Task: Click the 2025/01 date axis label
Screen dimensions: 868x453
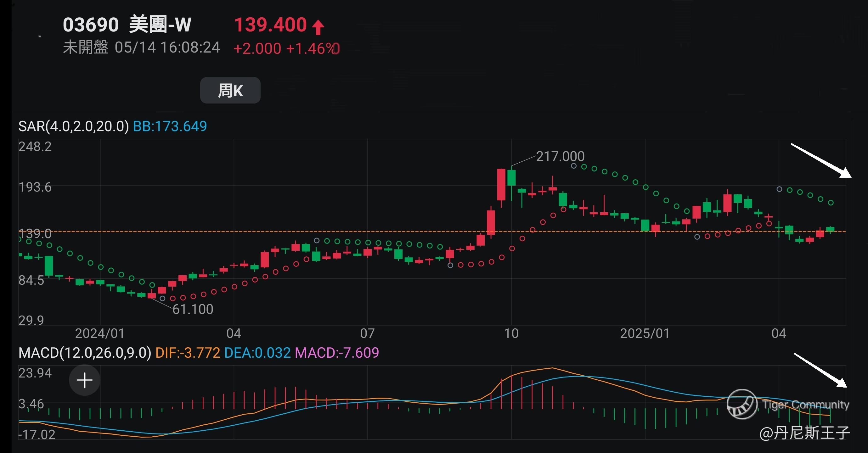Action: click(645, 333)
